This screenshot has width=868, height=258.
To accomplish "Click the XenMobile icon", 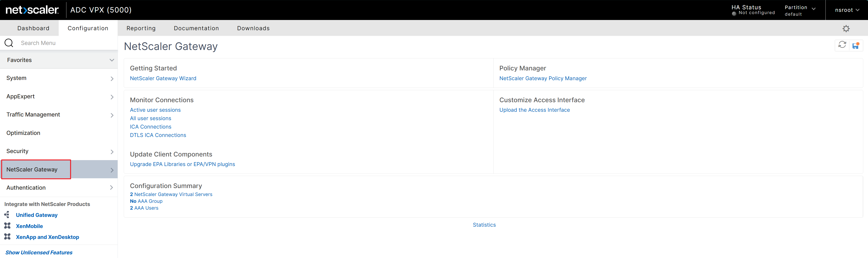I will point(7,226).
